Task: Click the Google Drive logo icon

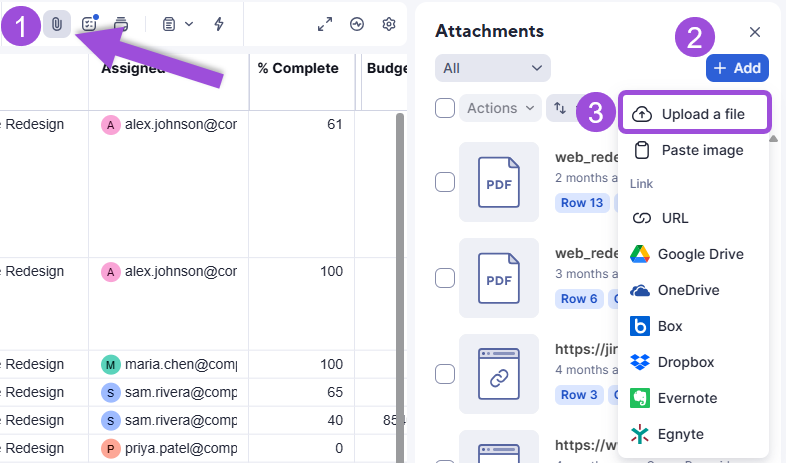Action: pyautogui.click(x=640, y=254)
